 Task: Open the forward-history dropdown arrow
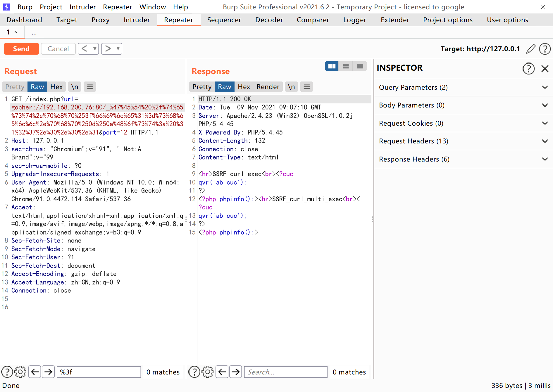tap(118, 48)
